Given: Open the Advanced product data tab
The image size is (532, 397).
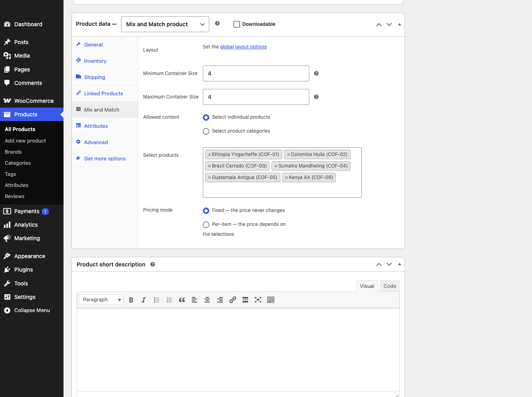Looking at the screenshot, I should point(105,143).
